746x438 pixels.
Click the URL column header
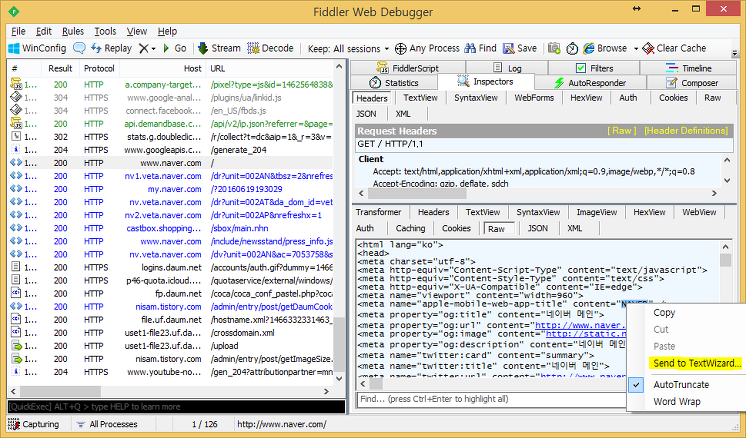[x=270, y=68]
